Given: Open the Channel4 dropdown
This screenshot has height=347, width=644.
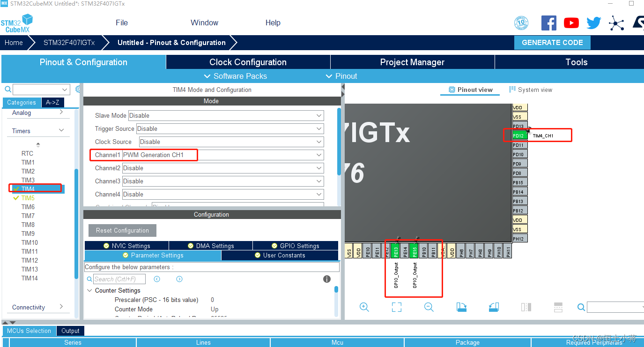Looking at the screenshot, I should click(x=223, y=194).
